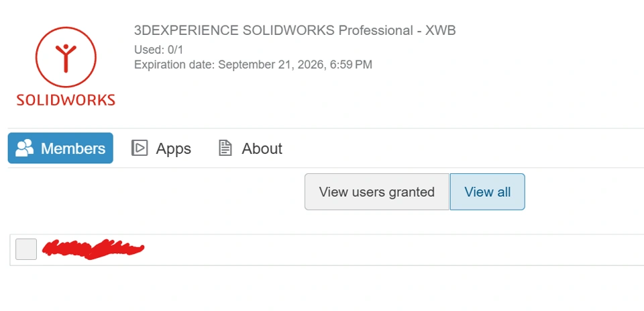Open the About tab
Screen dimensions: 644x311
[262, 148]
